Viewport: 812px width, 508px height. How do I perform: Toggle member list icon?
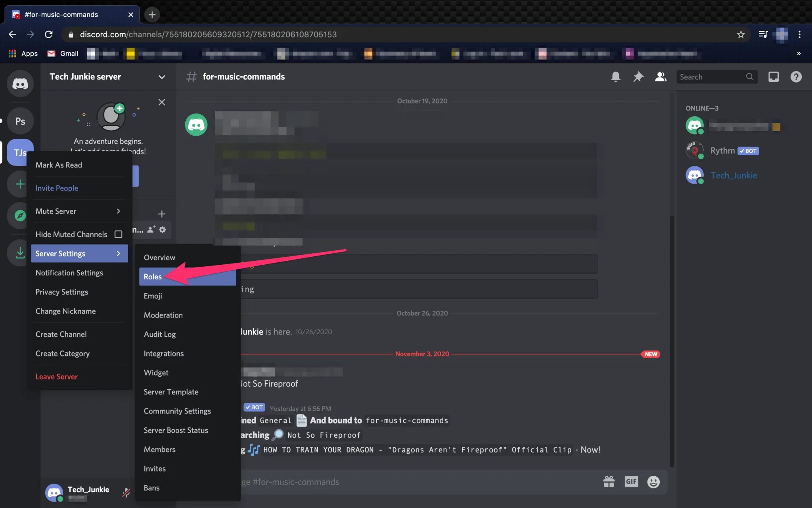660,77
